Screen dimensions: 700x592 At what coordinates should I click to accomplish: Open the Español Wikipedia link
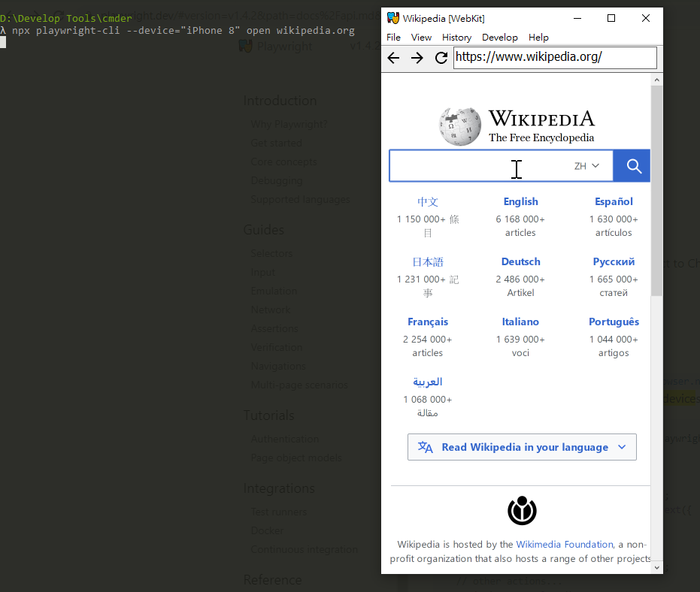[614, 201]
